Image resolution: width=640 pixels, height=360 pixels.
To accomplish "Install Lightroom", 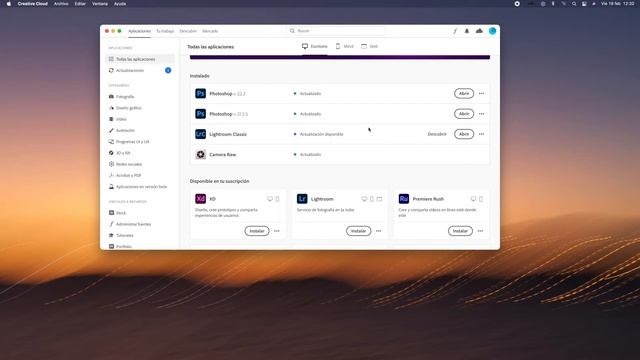I will [358, 231].
